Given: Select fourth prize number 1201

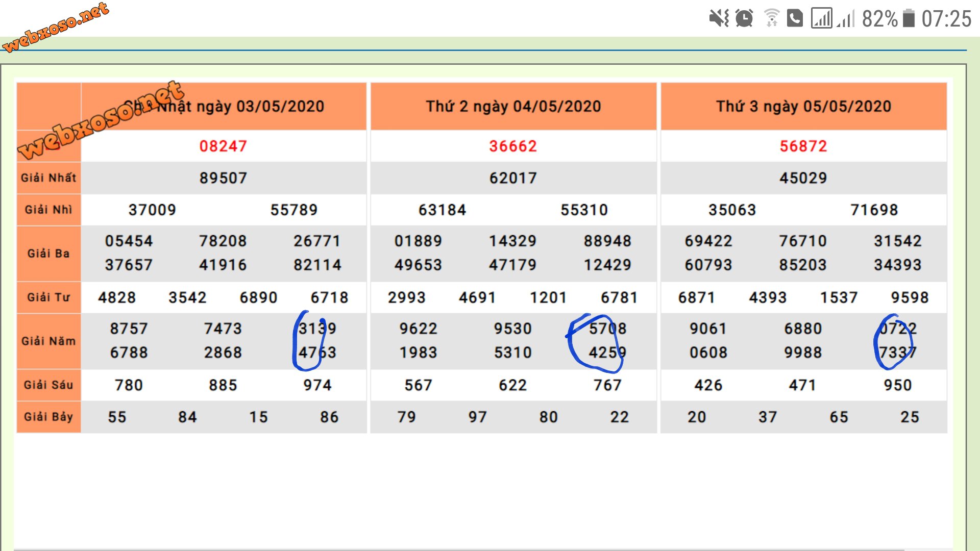Looking at the screenshot, I should click(549, 297).
